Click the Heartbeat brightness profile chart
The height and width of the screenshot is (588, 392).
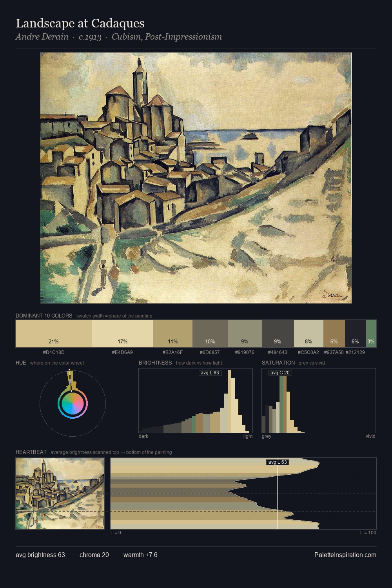(243, 494)
